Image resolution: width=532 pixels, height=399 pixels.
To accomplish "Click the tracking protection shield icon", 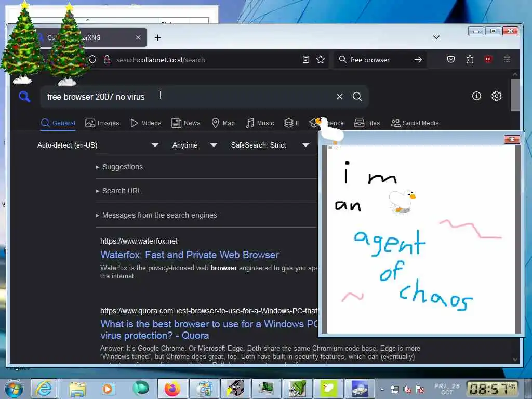I will coord(92,60).
